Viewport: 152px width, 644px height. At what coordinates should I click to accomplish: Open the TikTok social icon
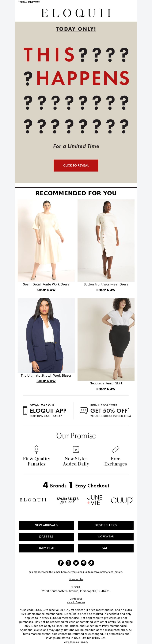91,563
